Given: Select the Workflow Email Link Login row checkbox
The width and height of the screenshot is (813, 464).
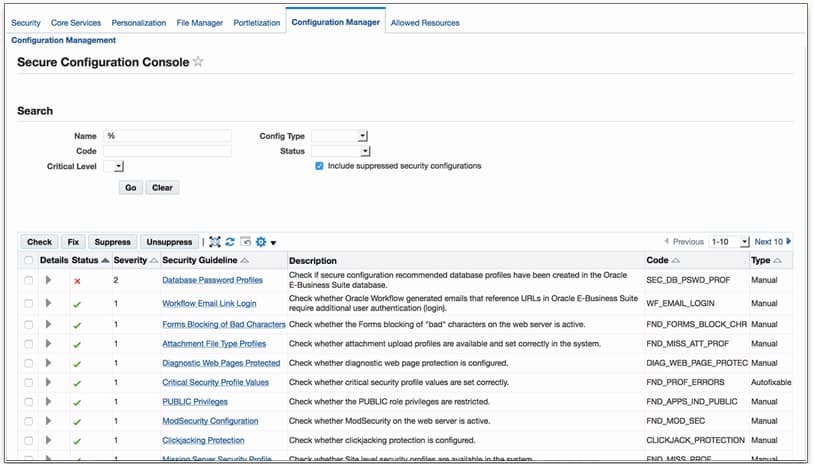Looking at the screenshot, I should [x=29, y=303].
